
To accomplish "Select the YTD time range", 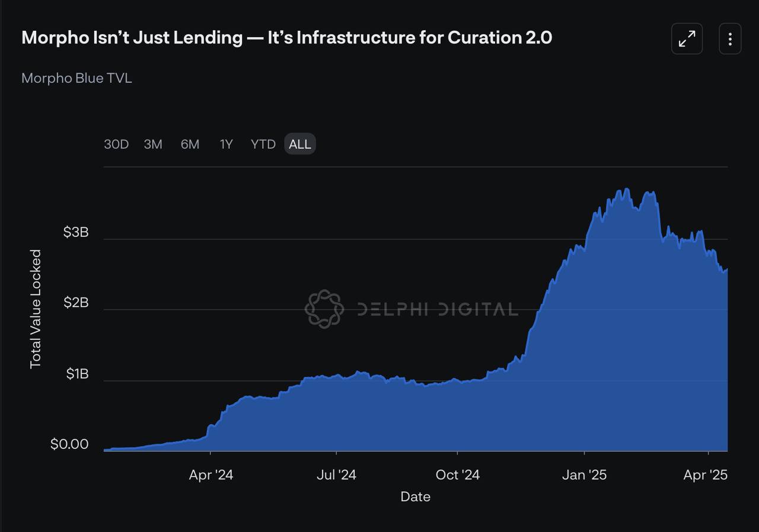I will [x=263, y=144].
